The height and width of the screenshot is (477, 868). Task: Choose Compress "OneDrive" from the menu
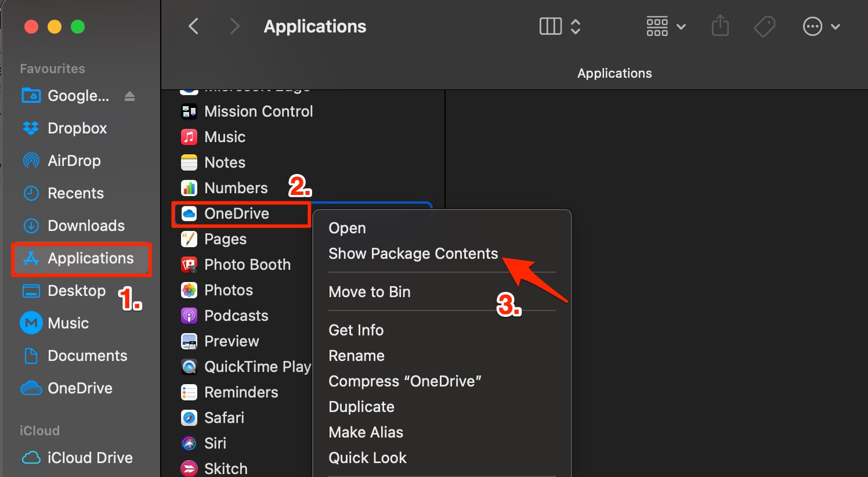tap(405, 381)
